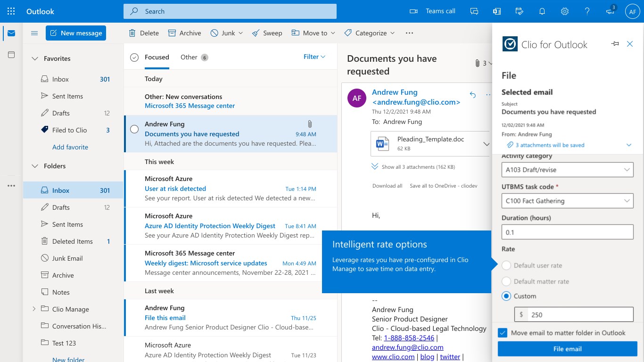Open the Help question mark

[587, 11]
